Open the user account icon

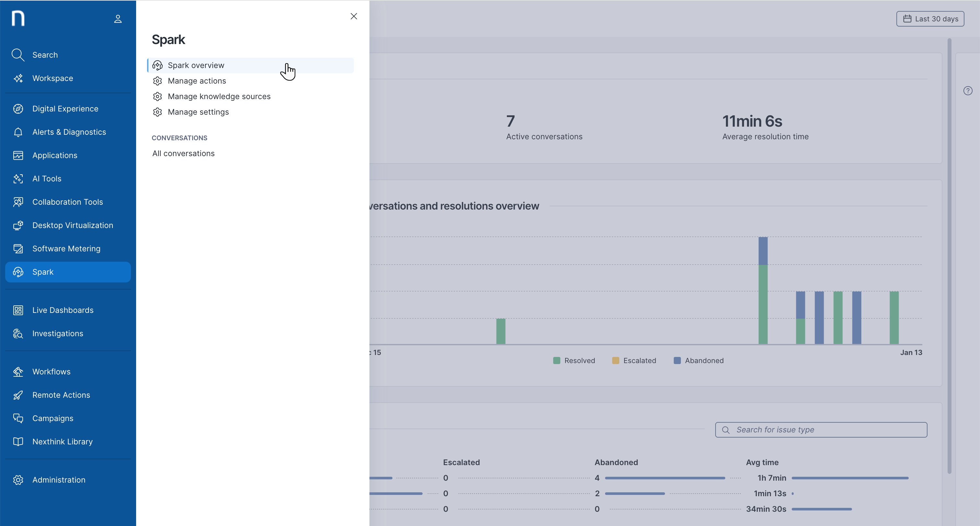tap(118, 19)
